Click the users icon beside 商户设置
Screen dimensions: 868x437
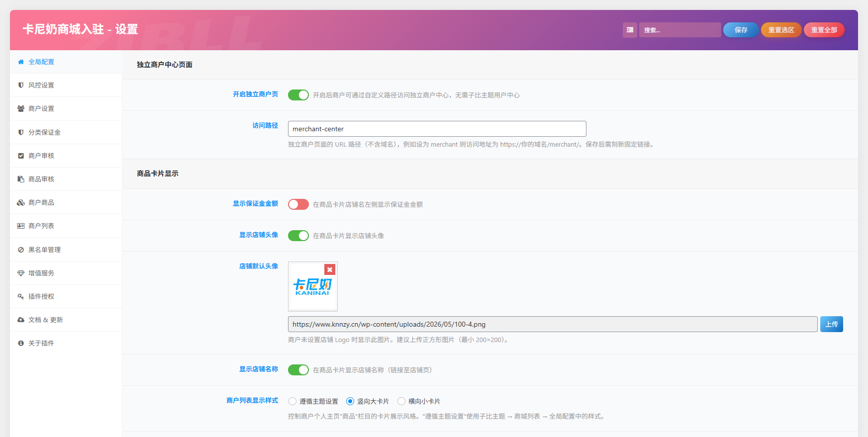[x=21, y=109]
